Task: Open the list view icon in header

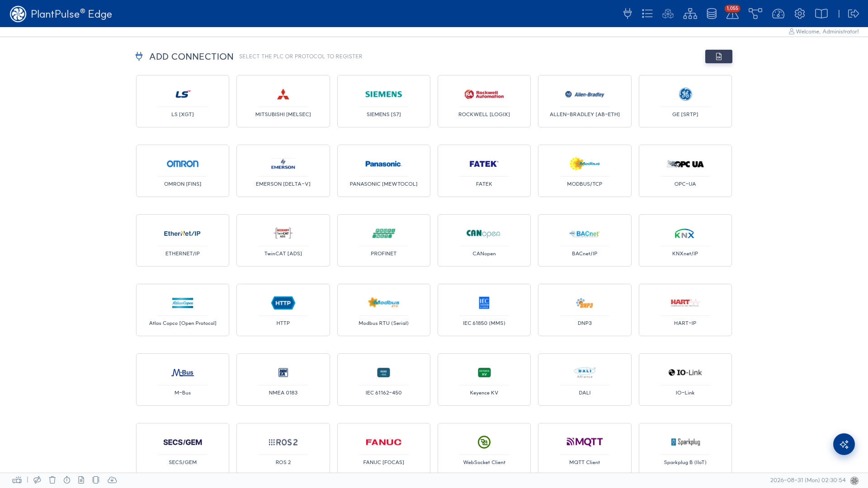Action: [x=647, y=14]
